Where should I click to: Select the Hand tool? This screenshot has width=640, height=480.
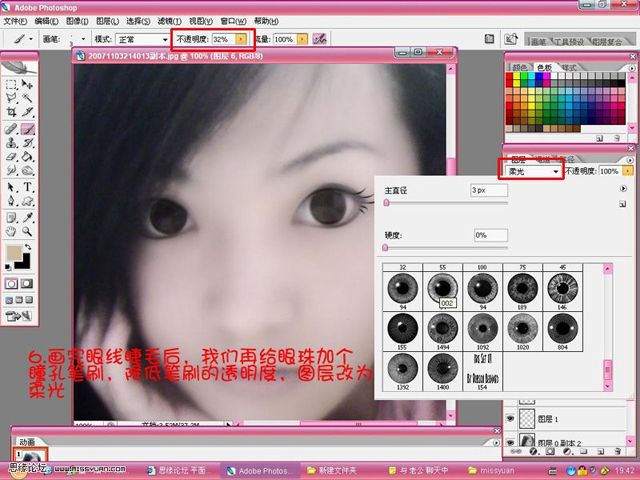pyautogui.click(x=11, y=231)
